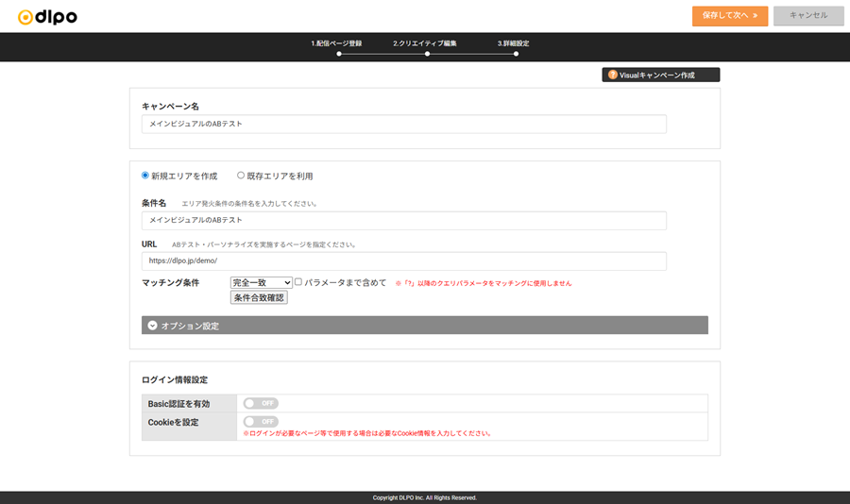850x504 pixels.
Task: Click the Copyright DLPO Inc. footer text
Action: click(x=424, y=497)
